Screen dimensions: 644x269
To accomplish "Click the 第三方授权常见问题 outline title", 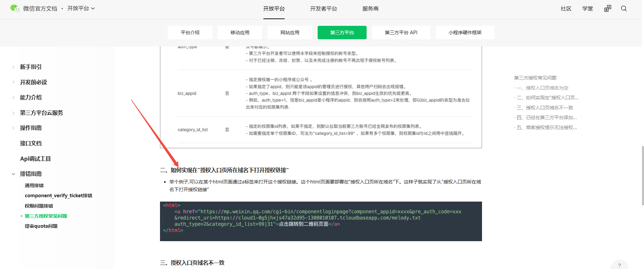I will [535, 78].
